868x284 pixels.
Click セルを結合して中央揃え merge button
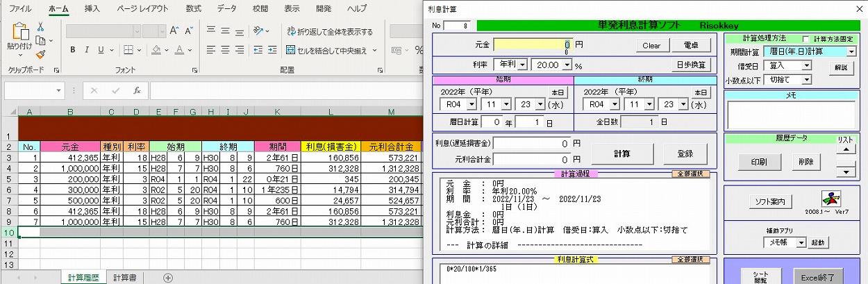tap(326, 50)
